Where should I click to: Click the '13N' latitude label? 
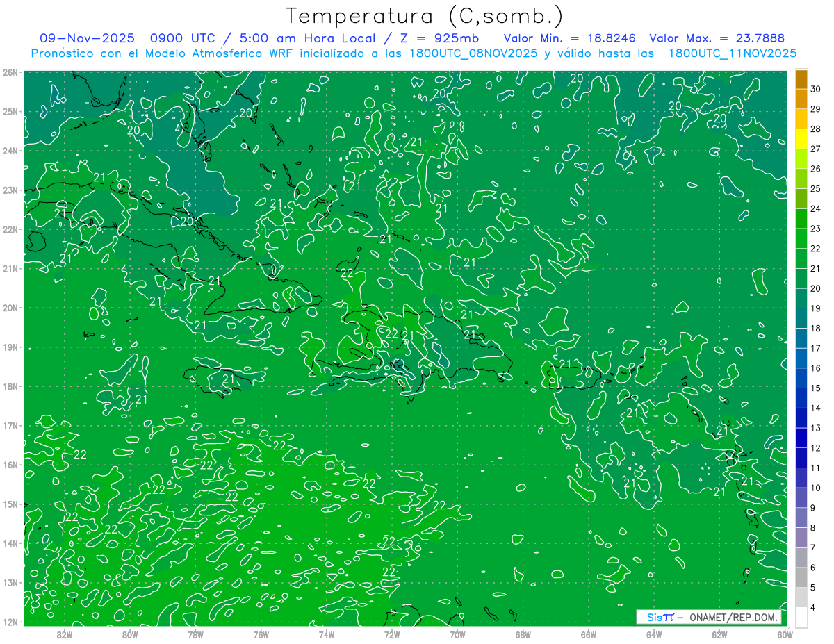click(x=10, y=582)
